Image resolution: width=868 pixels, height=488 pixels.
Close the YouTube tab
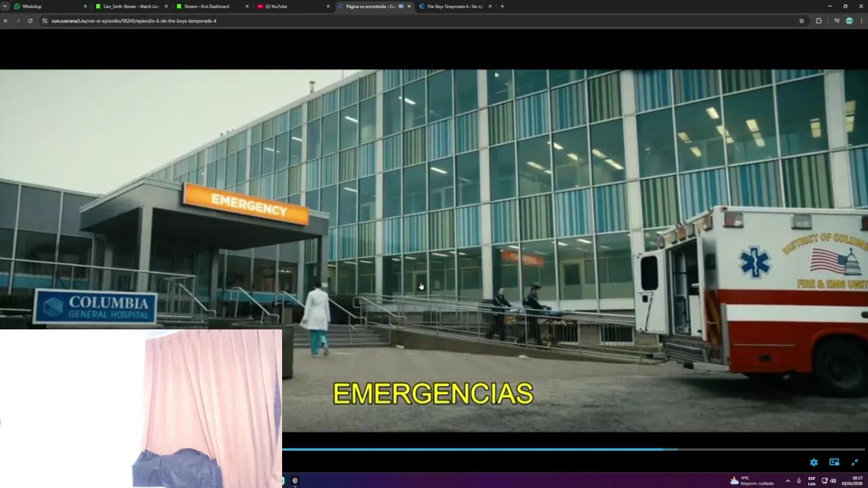(328, 6)
